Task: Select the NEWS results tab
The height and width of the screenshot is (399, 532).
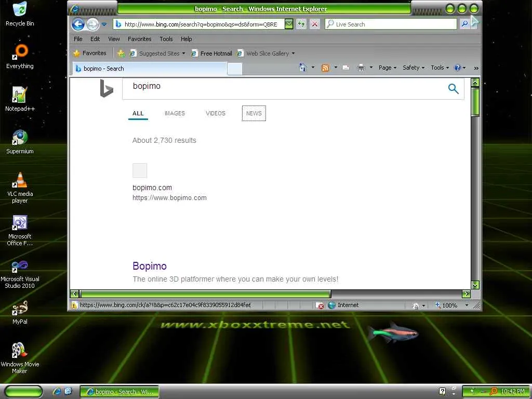Action: pyautogui.click(x=254, y=113)
